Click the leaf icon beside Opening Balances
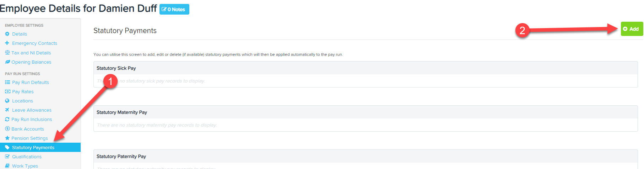Viewport: 644px width, 169px height. coord(7,62)
